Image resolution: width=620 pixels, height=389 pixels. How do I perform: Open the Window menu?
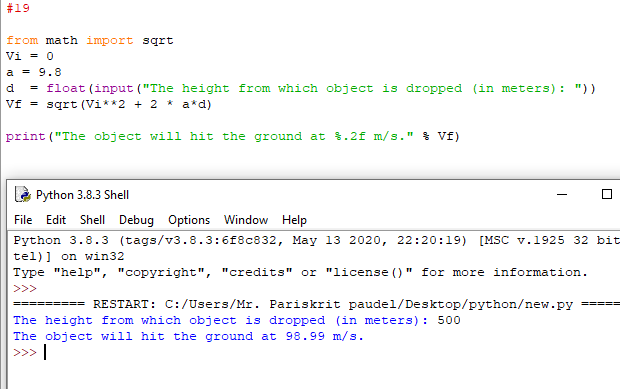pos(246,220)
